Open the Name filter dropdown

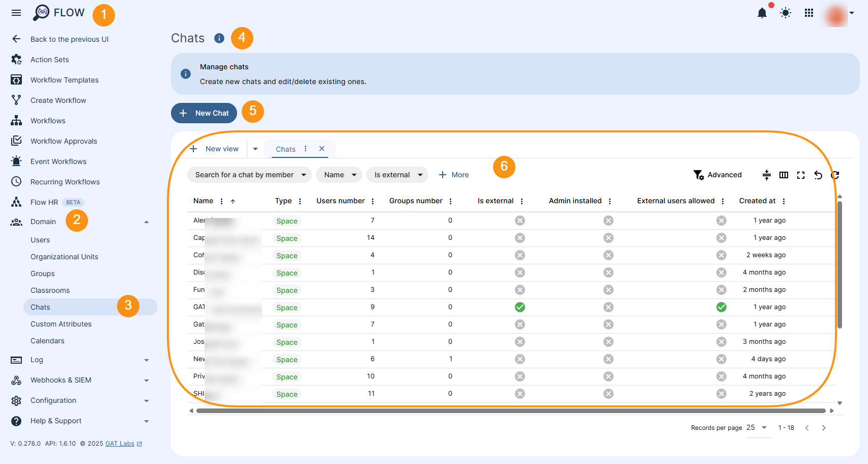[339, 175]
